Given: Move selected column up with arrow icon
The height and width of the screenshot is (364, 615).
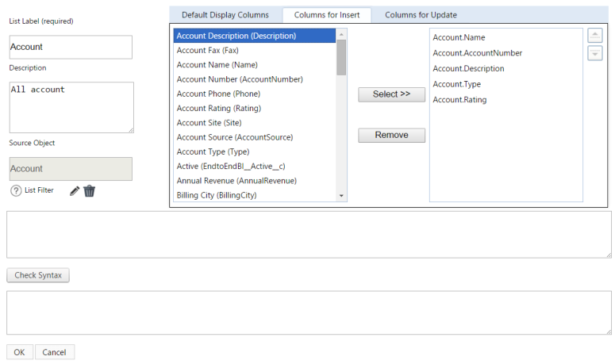Looking at the screenshot, I should pyautogui.click(x=594, y=36).
